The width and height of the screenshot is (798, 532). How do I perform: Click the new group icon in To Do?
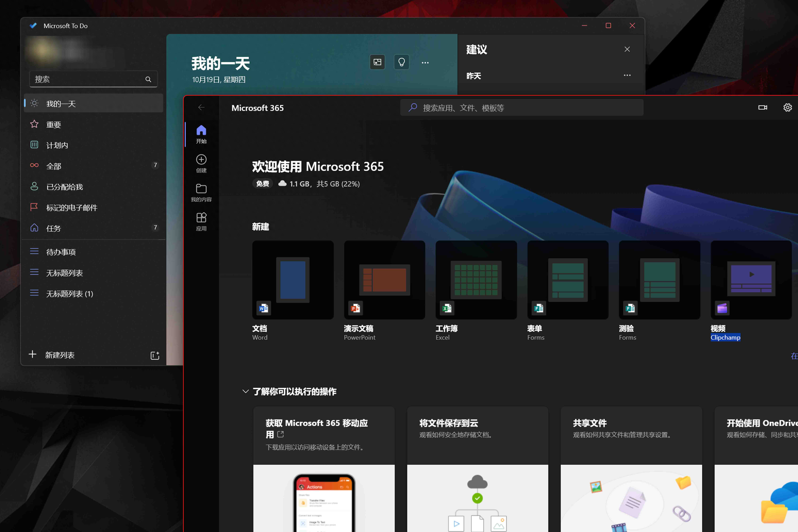click(155, 355)
